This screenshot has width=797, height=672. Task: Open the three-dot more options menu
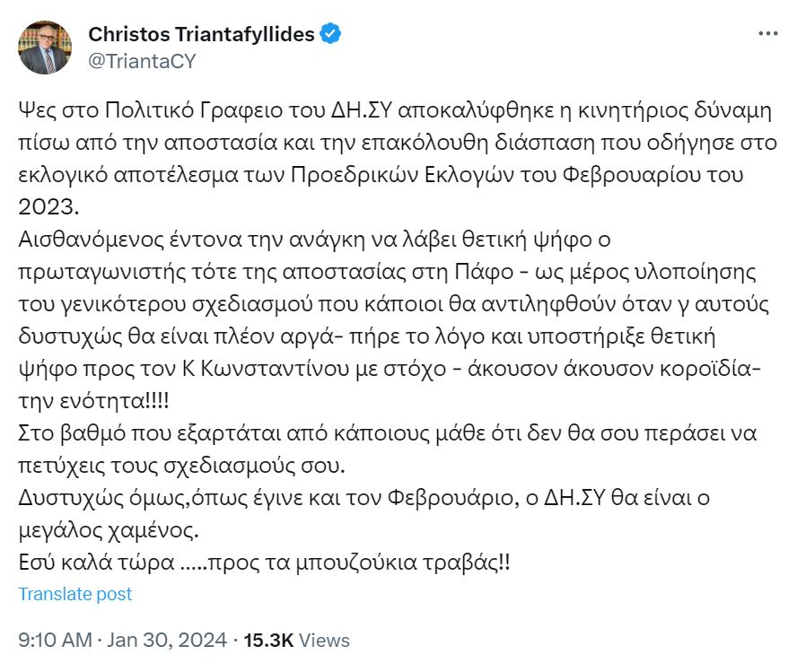767,33
